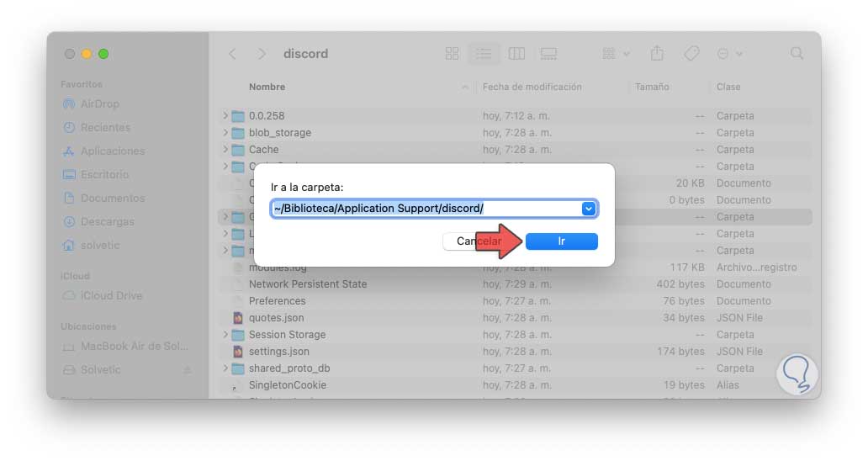The width and height of the screenshot is (868, 461).
Task: Select the SingletonCookie alias
Action: (516, 385)
